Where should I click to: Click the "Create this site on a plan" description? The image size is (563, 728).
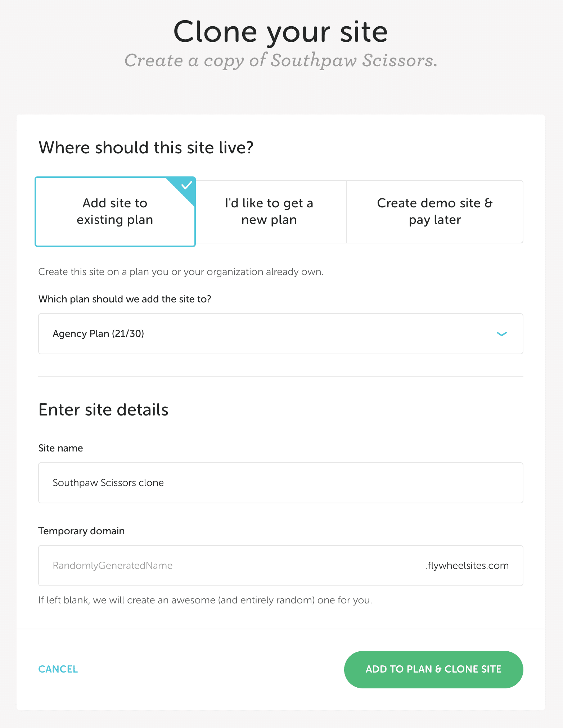click(x=181, y=272)
